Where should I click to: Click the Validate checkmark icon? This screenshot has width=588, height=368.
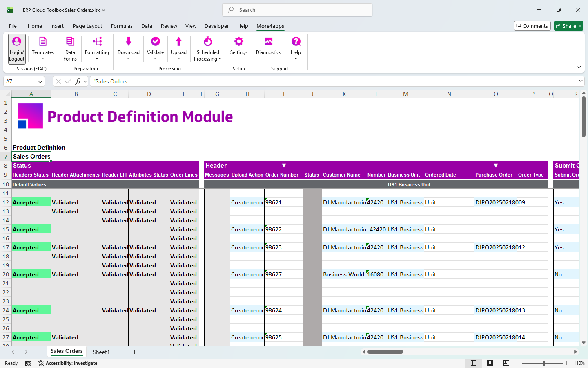[155, 41]
